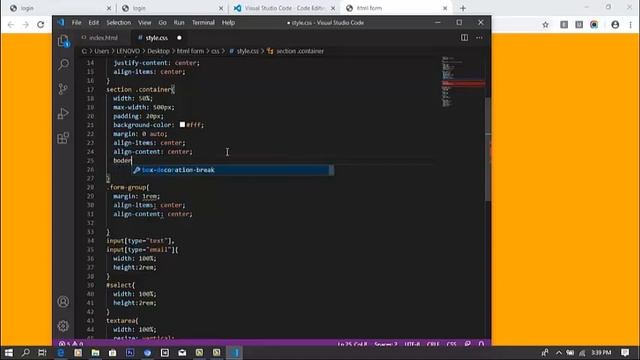Click the css breadcrumb folder
Image resolution: width=640 pixels, height=360 pixels.
[x=215, y=51]
